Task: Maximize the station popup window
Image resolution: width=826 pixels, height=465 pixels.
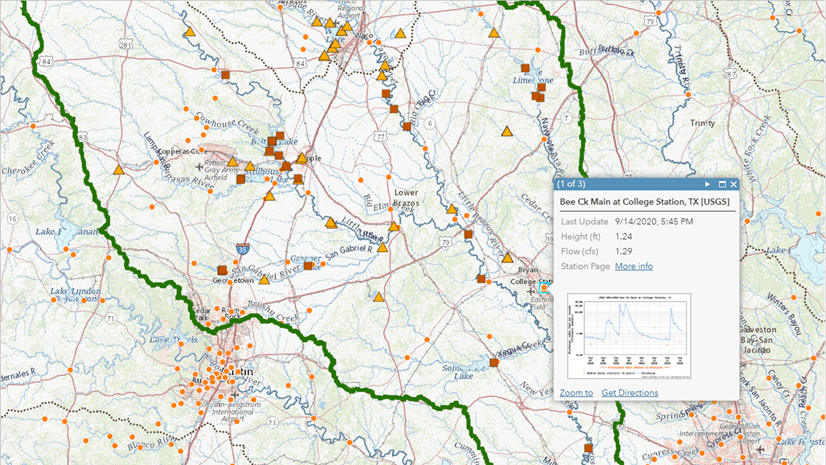Action: click(722, 184)
